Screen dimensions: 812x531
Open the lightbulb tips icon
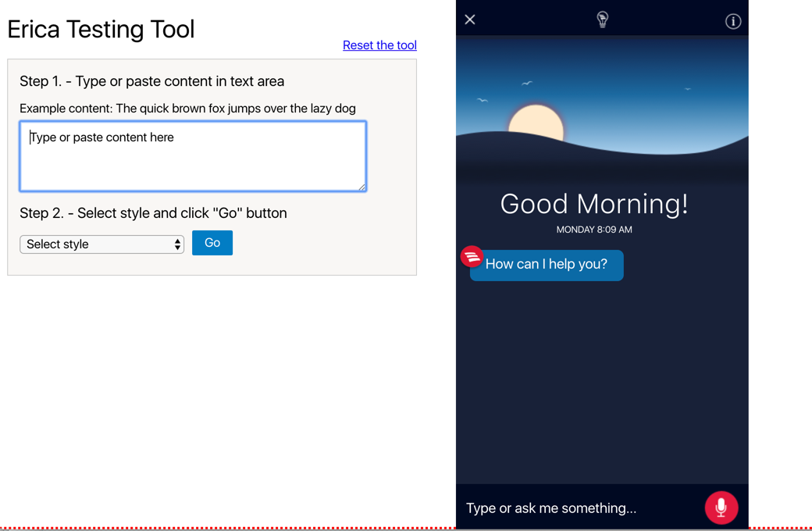(602, 20)
